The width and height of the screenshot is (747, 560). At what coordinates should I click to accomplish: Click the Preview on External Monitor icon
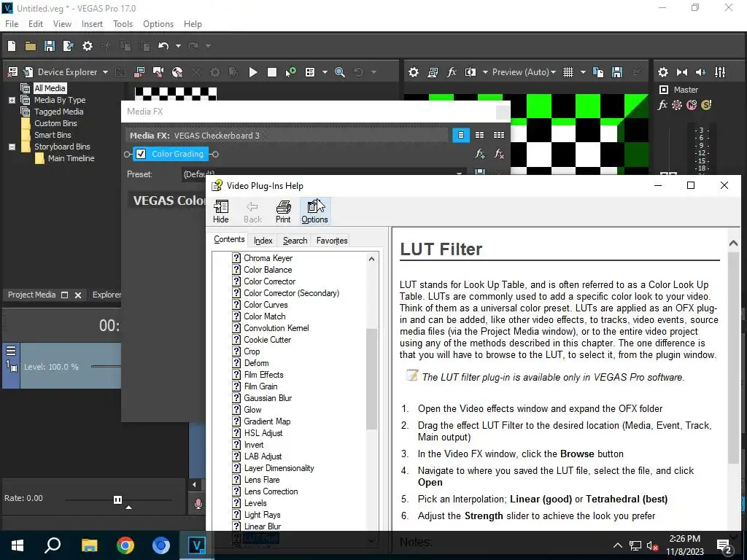pyautogui.click(x=433, y=72)
